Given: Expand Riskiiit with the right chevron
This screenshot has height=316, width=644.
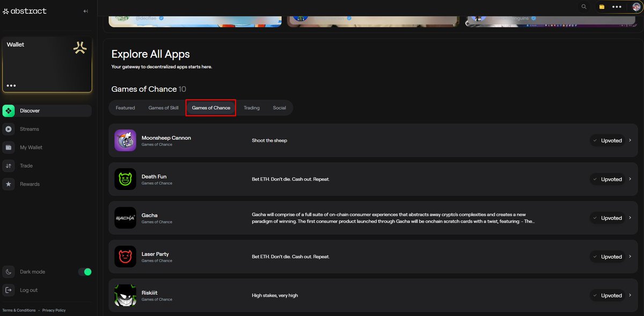Looking at the screenshot, I should (x=630, y=295).
